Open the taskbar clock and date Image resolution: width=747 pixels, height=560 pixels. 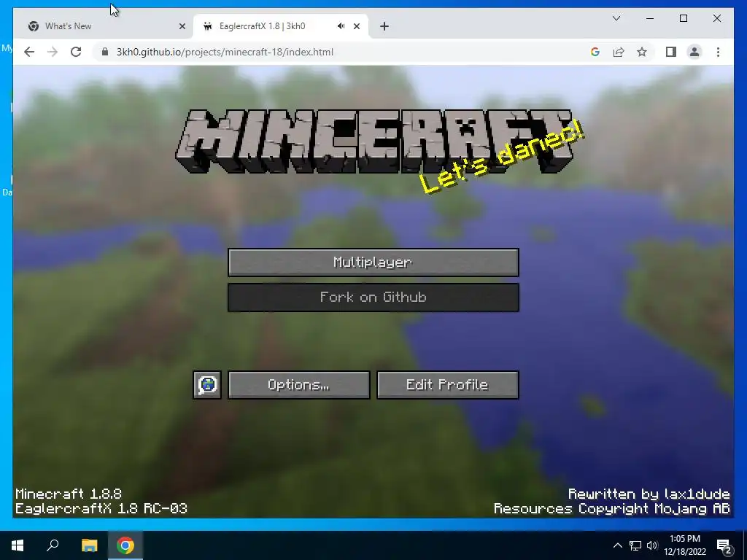(x=684, y=545)
